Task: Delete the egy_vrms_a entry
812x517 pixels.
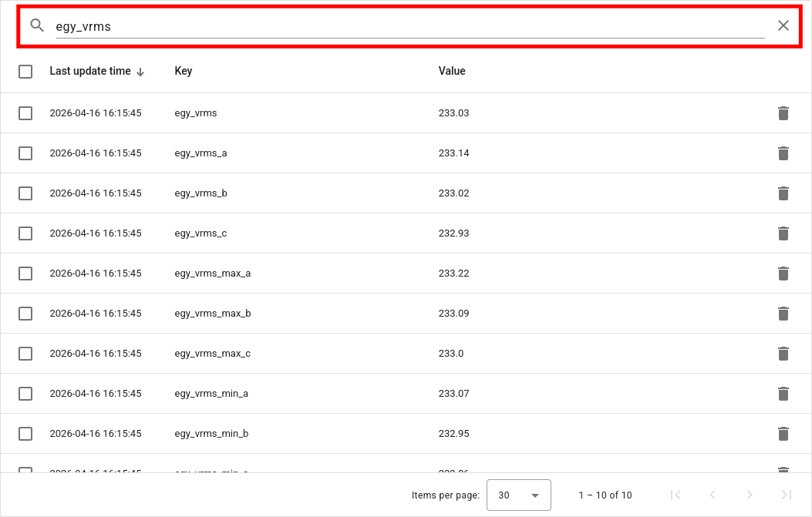Action: click(x=783, y=153)
